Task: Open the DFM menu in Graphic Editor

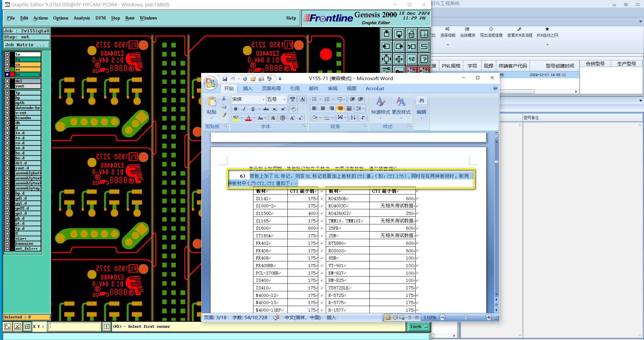Action: pos(100,18)
